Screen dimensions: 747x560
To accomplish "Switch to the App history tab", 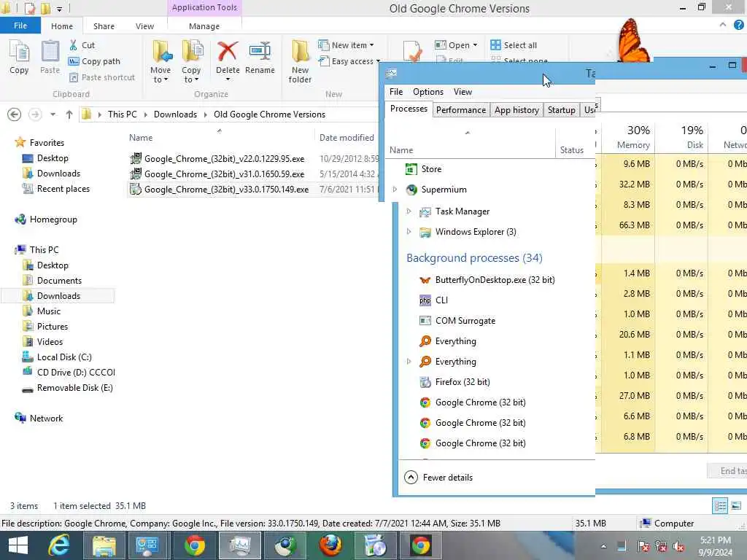I will [x=516, y=110].
